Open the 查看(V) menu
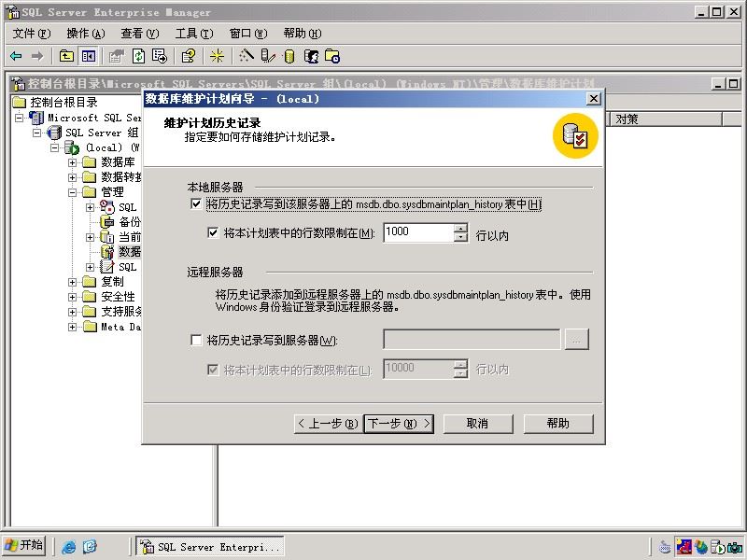 tap(139, 34)
